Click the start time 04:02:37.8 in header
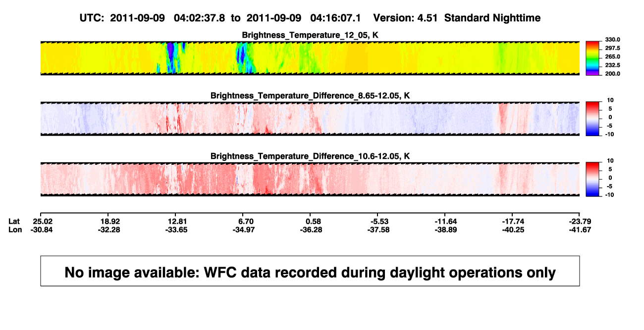This screenshot has height=330, width=644. click(x=199, y=18)
